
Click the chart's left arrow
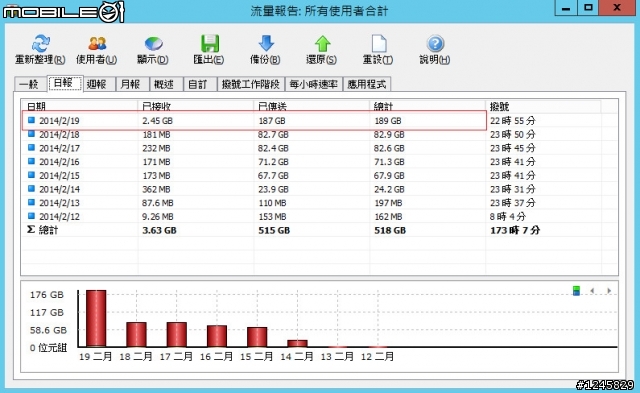pos(592,291)
